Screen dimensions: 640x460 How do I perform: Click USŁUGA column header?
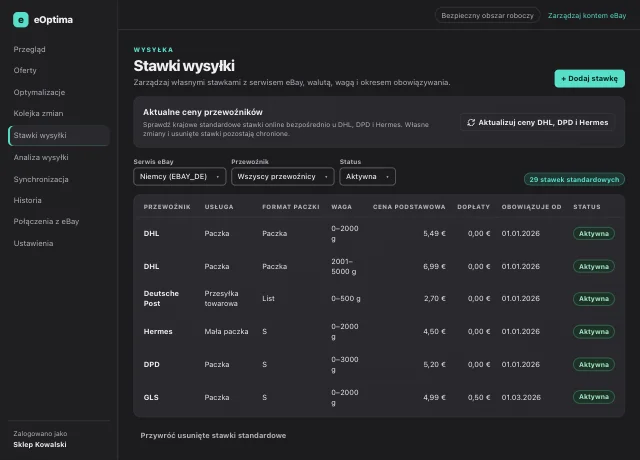(x=219, y=207)
